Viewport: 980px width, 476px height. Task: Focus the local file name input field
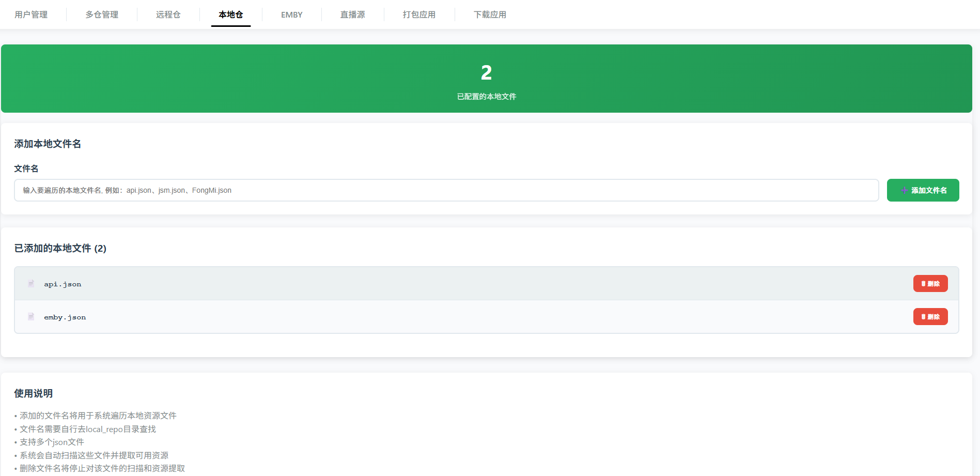[446, 190]
